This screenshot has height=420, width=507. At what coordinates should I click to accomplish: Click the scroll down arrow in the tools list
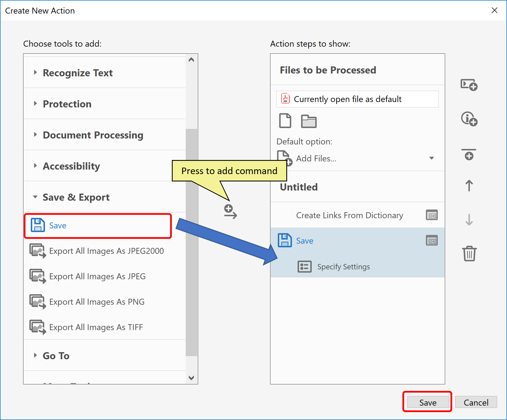pos(191,378)
